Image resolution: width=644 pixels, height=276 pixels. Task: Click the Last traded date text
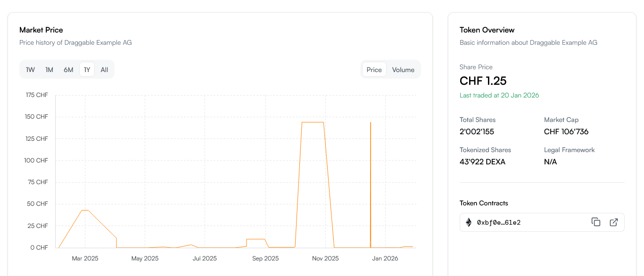coord(499,95)
